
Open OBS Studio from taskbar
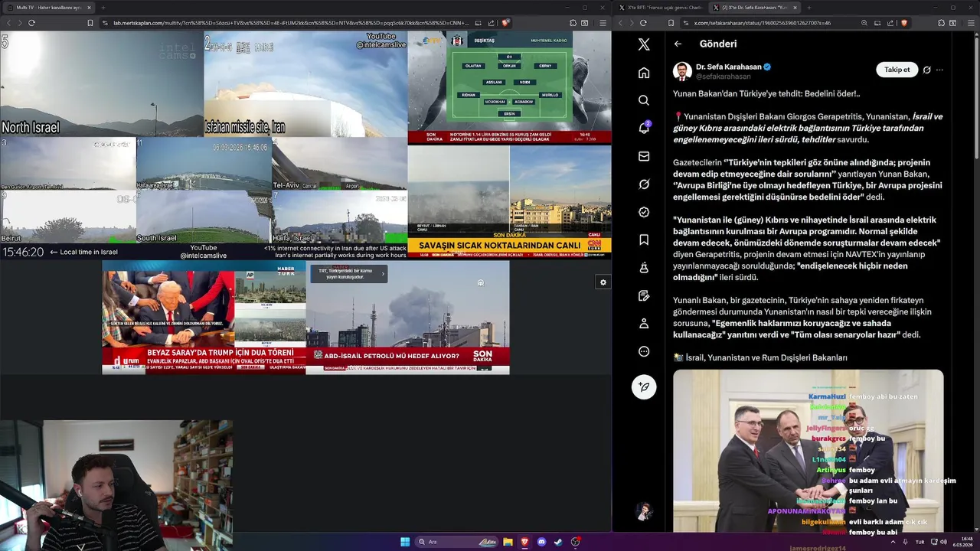click(575, 542)
